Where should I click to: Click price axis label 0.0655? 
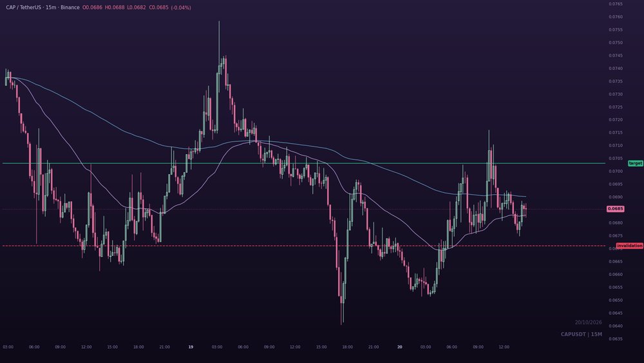(x=616, y=288)
